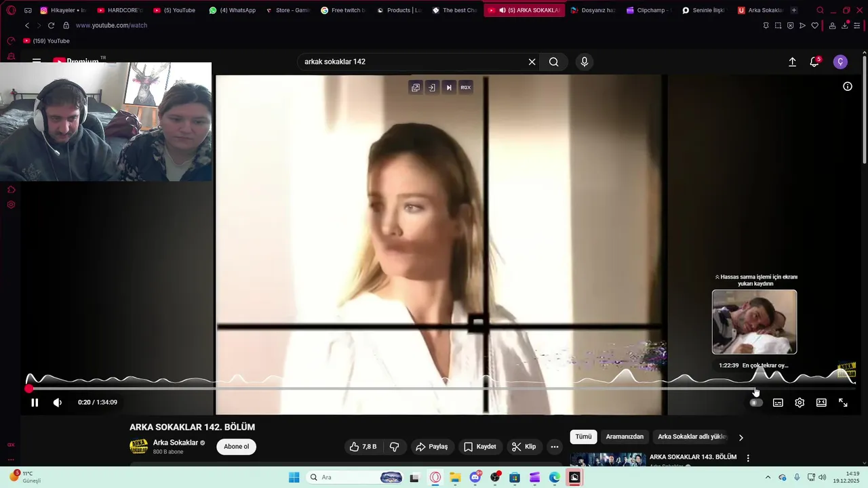This screenshot has width=868, height=488.
Task: Pause the video playback
Action: click(35, 403)
